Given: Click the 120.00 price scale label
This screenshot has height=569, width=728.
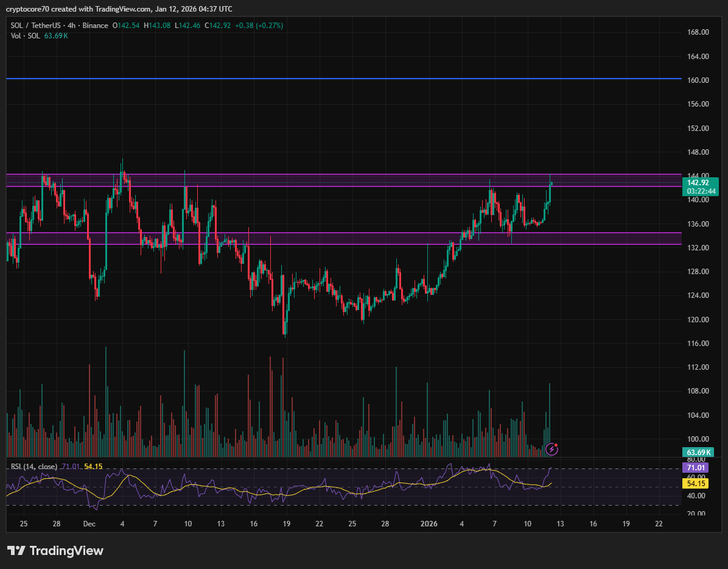Looking at the screenshot, I should point(698,320).
